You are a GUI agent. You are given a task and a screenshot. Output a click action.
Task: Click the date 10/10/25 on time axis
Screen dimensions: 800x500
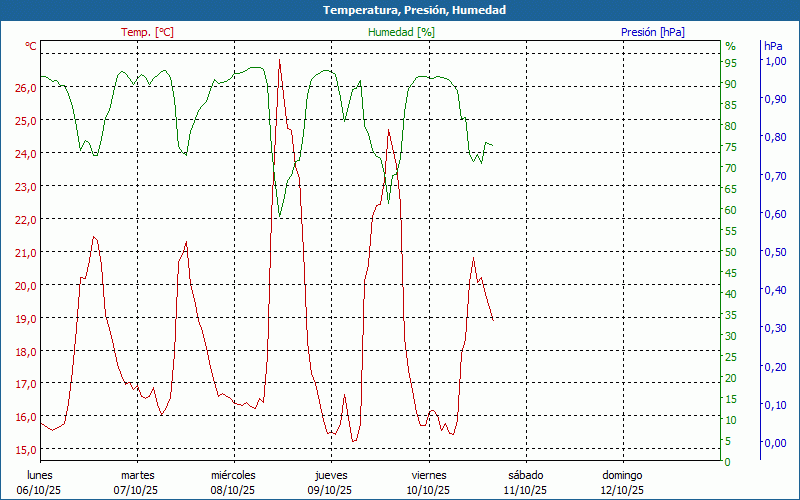428,490
